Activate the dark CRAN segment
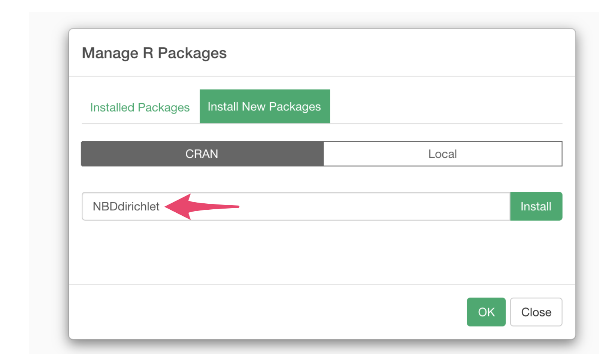The width and height of the screenshot is (612, 364). click(202, 154)
